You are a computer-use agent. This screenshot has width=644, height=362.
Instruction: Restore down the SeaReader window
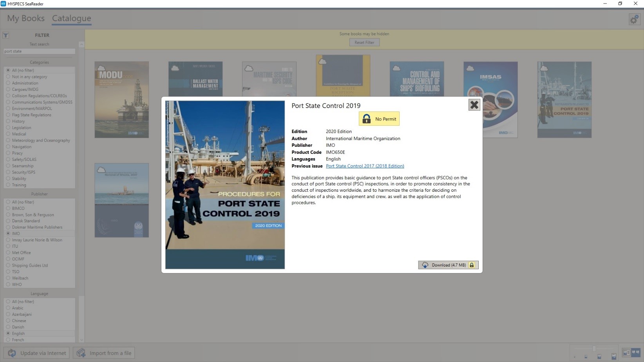pos(620,4)
